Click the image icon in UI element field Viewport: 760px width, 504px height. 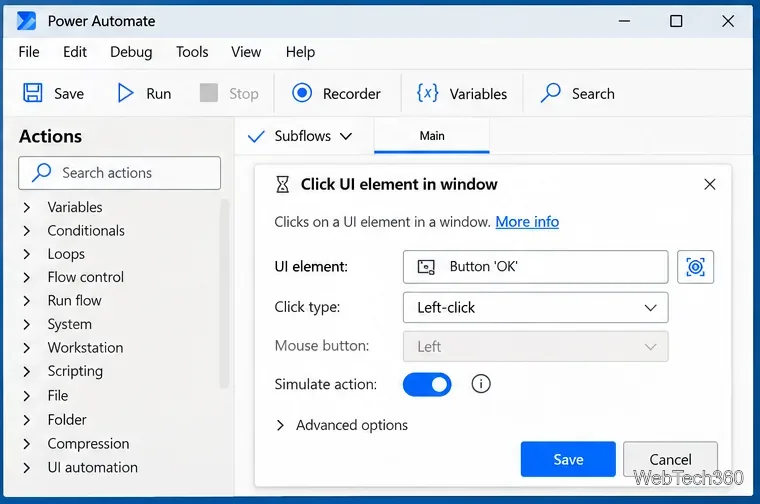426,267
